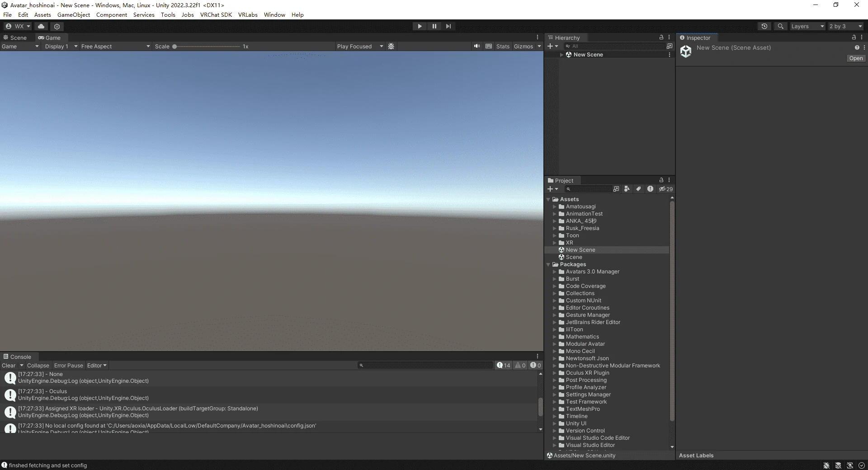Toggle hidden packages visibility count
The height and width of the screenshot is (470, 868).
click(665, 189)
